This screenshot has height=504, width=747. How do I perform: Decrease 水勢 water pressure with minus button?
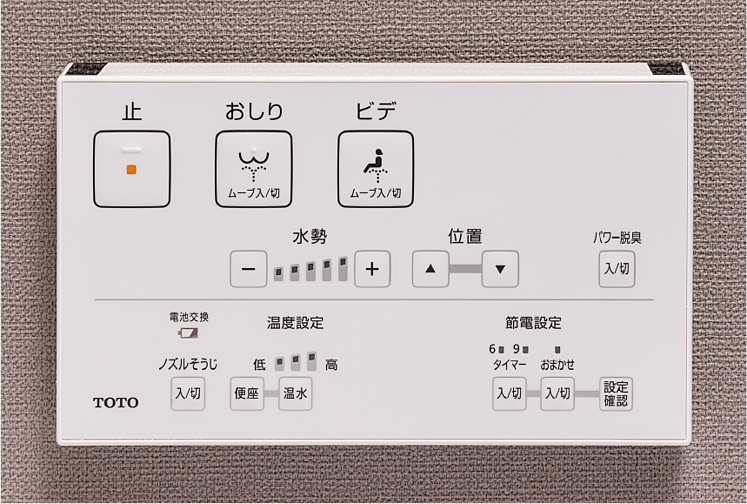click(248, 269)
